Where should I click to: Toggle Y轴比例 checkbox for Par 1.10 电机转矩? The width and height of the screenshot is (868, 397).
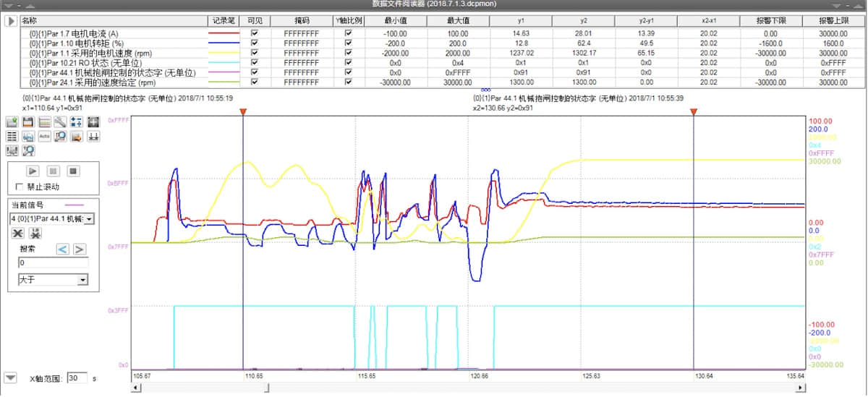click(349, 43)
